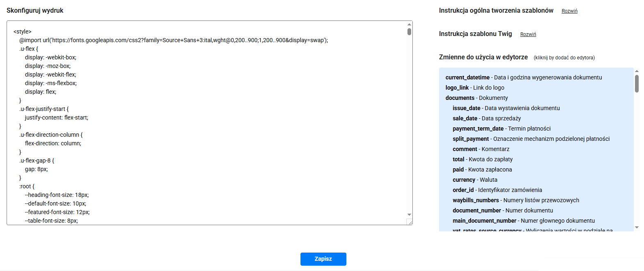Click inside the template code editor
The image size is (644, 271).
click(205, 123)
